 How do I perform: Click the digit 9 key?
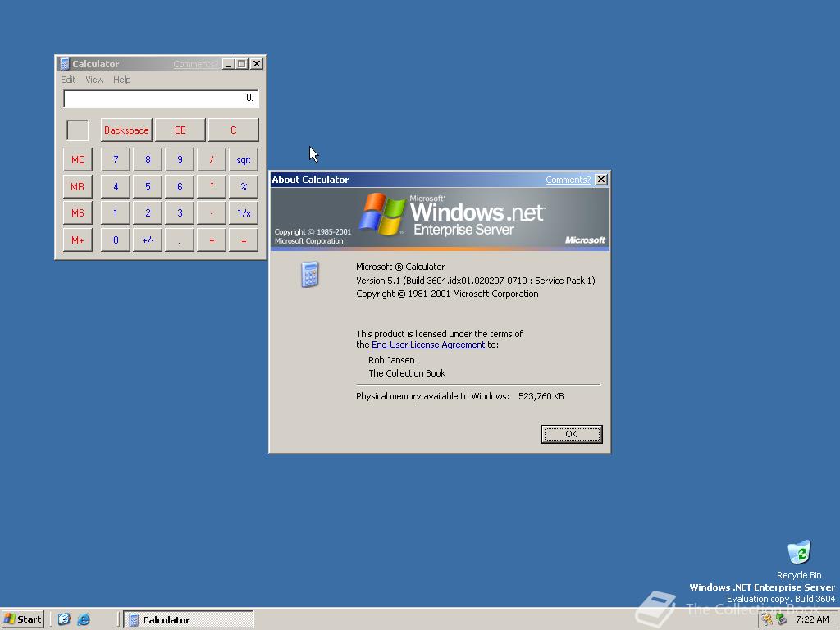pyautogui.click(x=180, y=160)
